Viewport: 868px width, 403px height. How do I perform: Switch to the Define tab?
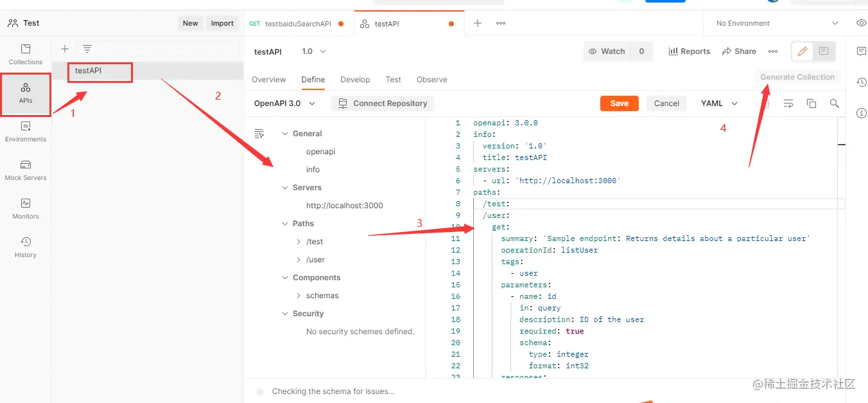click(313, 80)
